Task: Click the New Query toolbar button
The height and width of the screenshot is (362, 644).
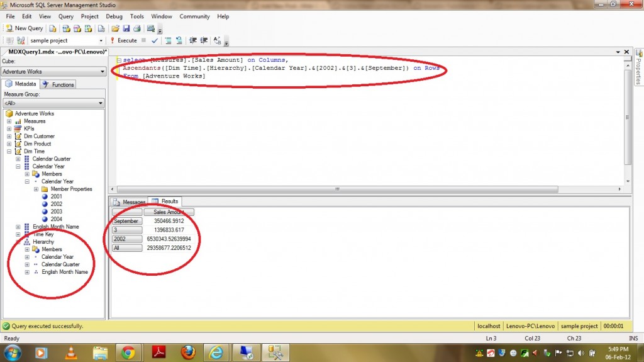Action: [25, 28]
